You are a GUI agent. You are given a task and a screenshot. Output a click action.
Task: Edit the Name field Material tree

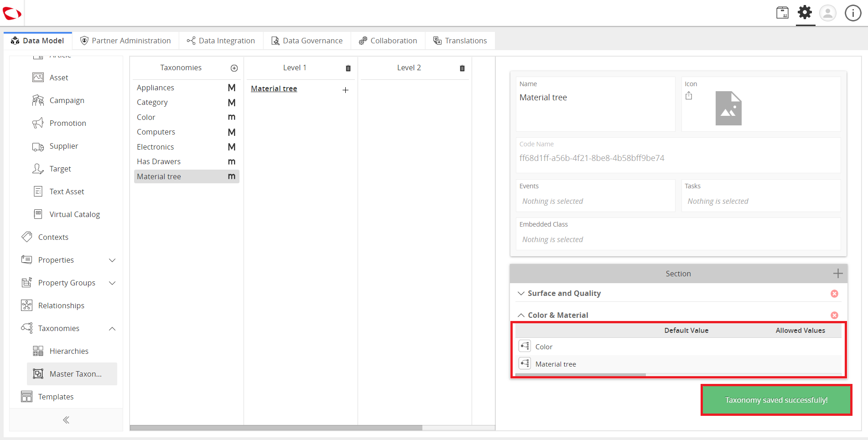(595, 98)
